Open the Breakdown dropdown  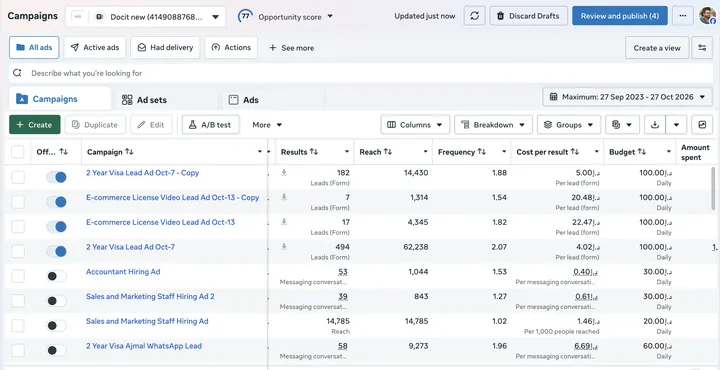click(x=493, y=125)
